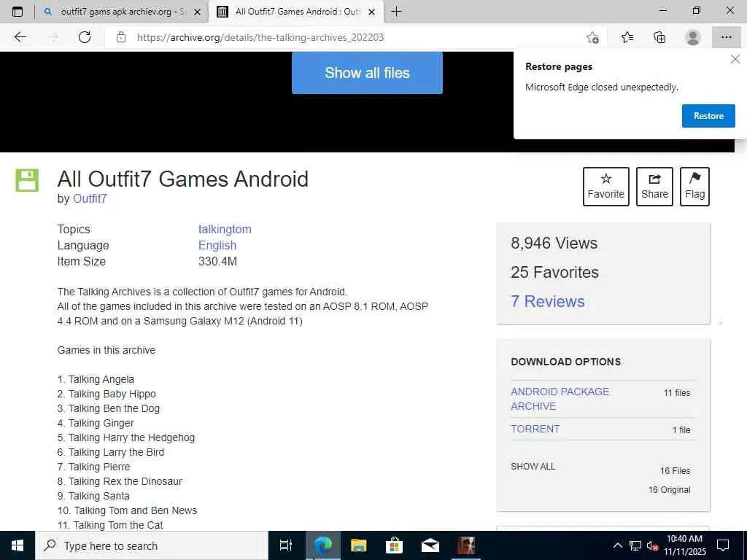Close the All Outfit7 Games Android tab
This screenshot has height=560, width=747.
(371, 12)
